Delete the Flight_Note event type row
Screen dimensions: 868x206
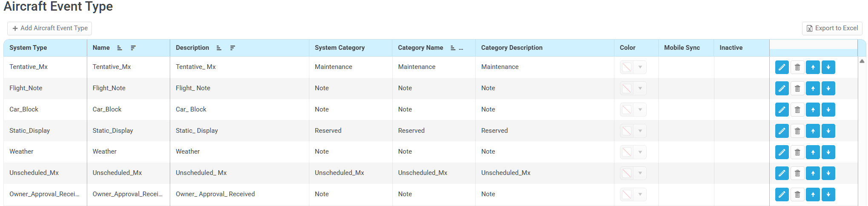[797, 89]
